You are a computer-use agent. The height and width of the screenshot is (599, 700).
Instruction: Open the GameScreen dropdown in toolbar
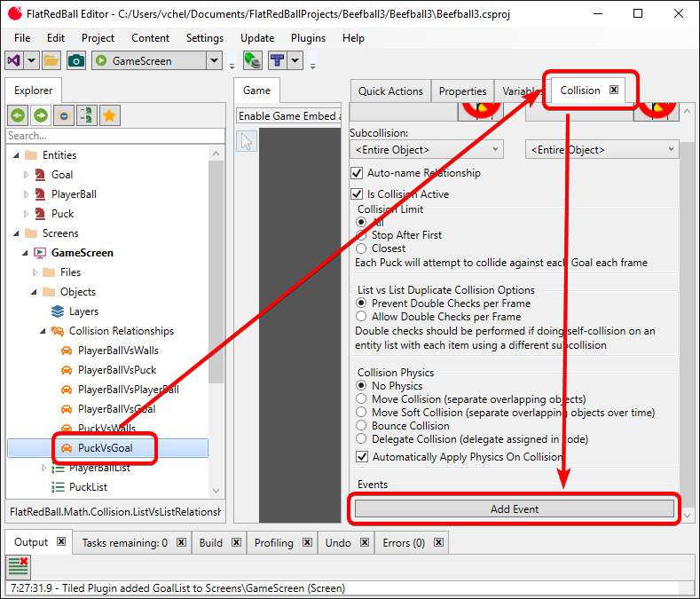[x=214, y=60]
